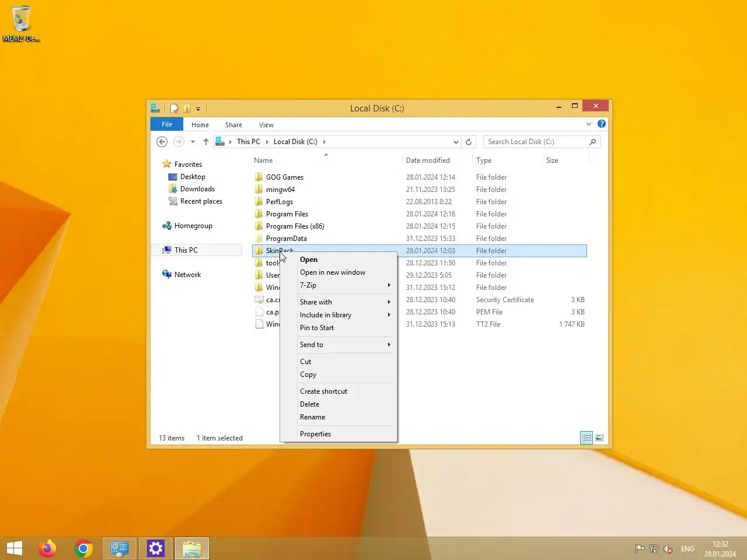Select the Program Files (x86) folder

pos(295,226)
